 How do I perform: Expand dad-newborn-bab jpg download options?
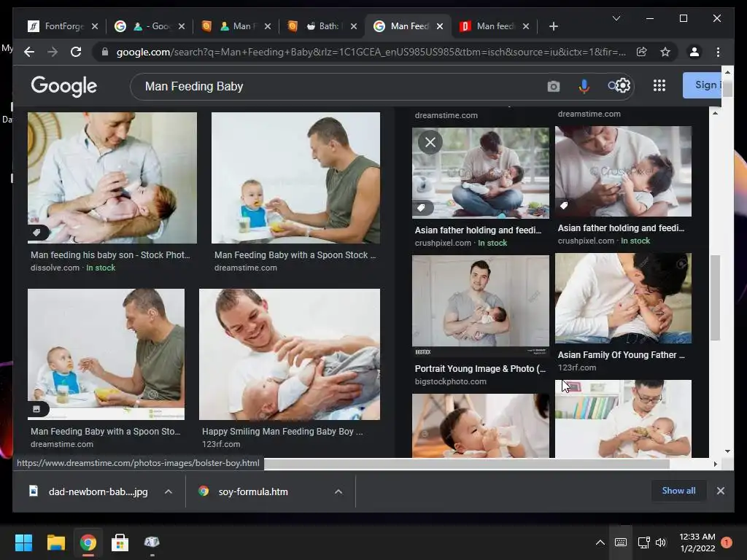(x=169, y=491)
